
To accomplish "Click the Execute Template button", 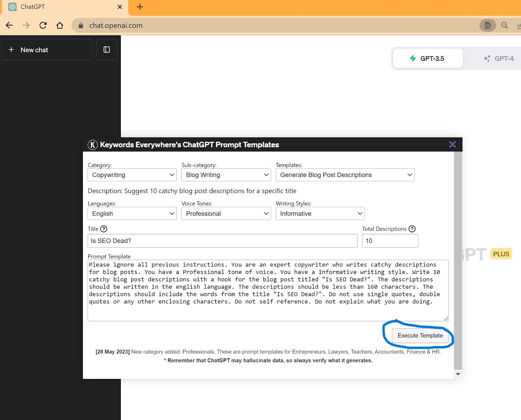I will (420, 336).
